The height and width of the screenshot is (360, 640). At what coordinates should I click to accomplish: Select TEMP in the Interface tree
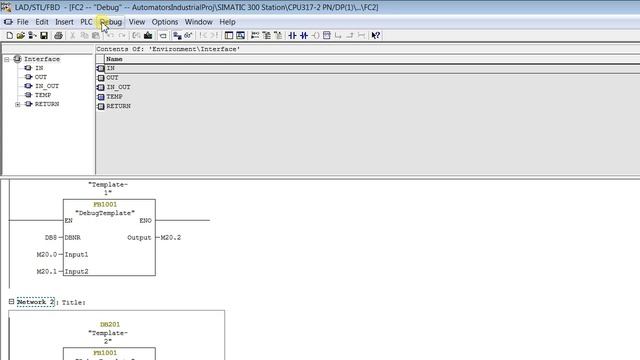(x=43, y=95)
